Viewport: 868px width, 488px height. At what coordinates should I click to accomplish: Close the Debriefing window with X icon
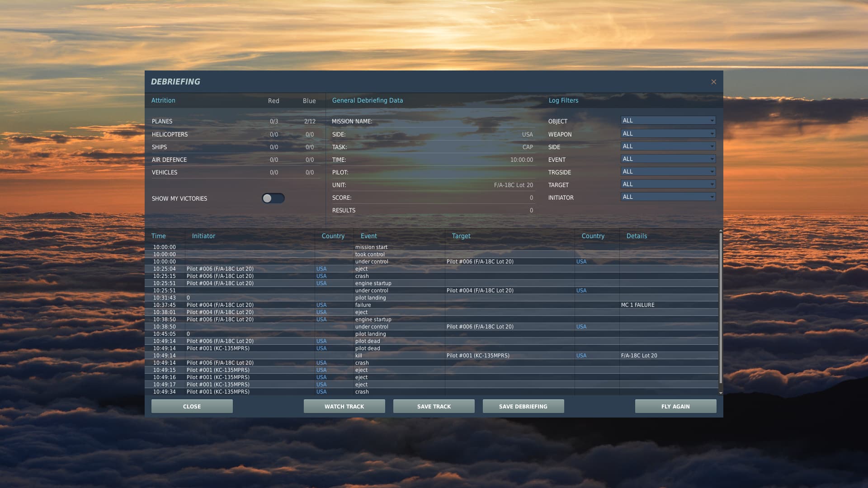pos(713,82)
